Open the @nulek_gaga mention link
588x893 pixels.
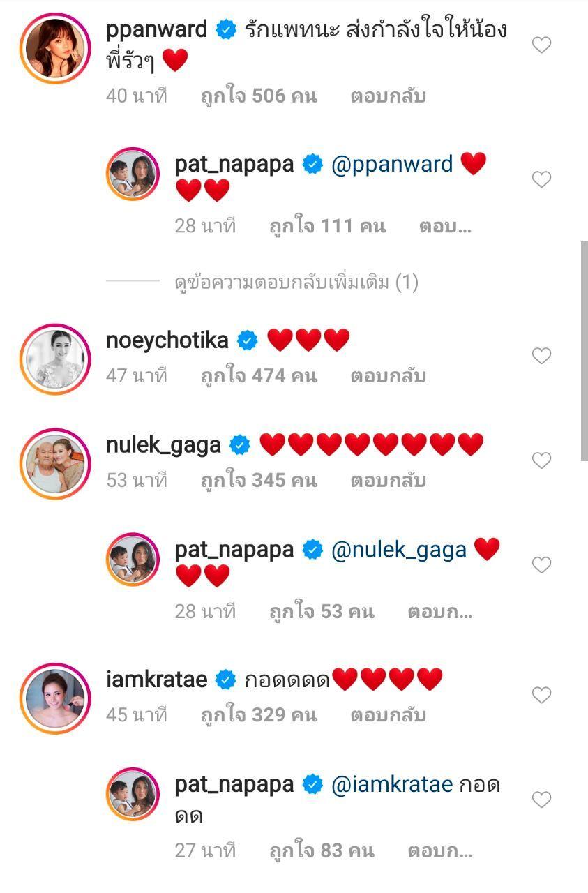[x=398, y=550]
